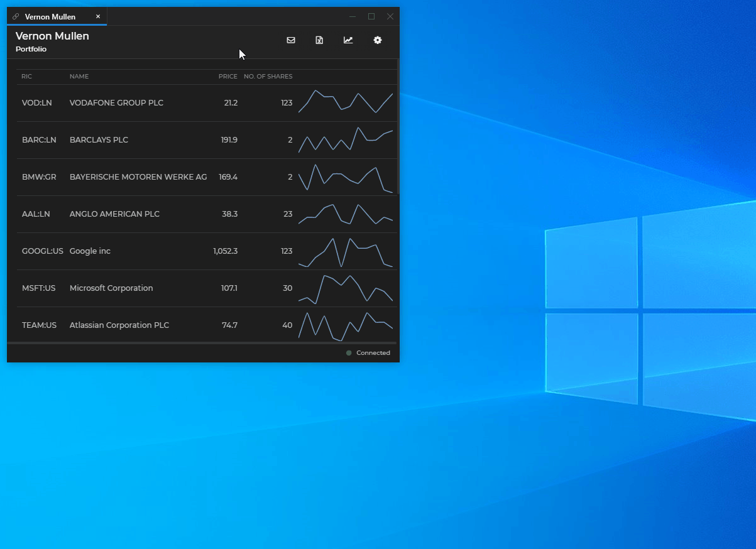Screen dimensions: 756x549
Task: Open the Anglo American sparkline chart
Action: tap(346, 214)
